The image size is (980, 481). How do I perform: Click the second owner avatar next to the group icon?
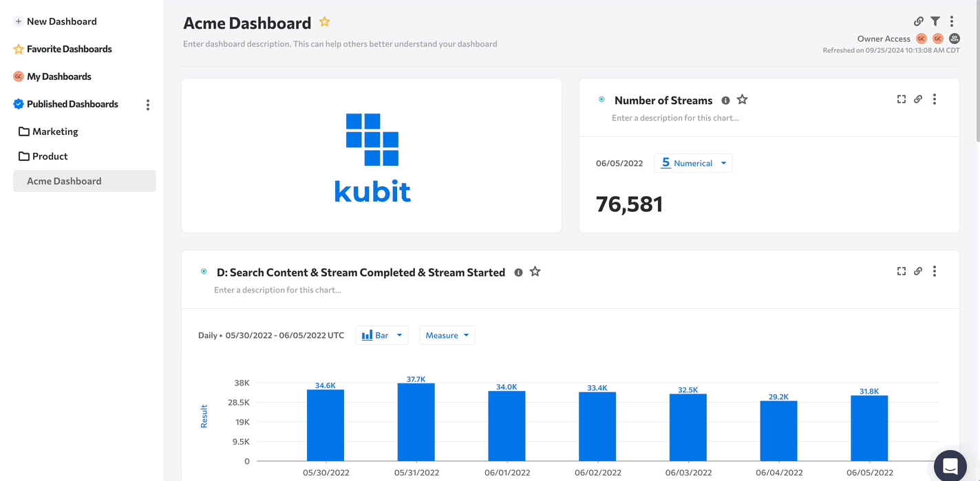click(x=937, y=39)
